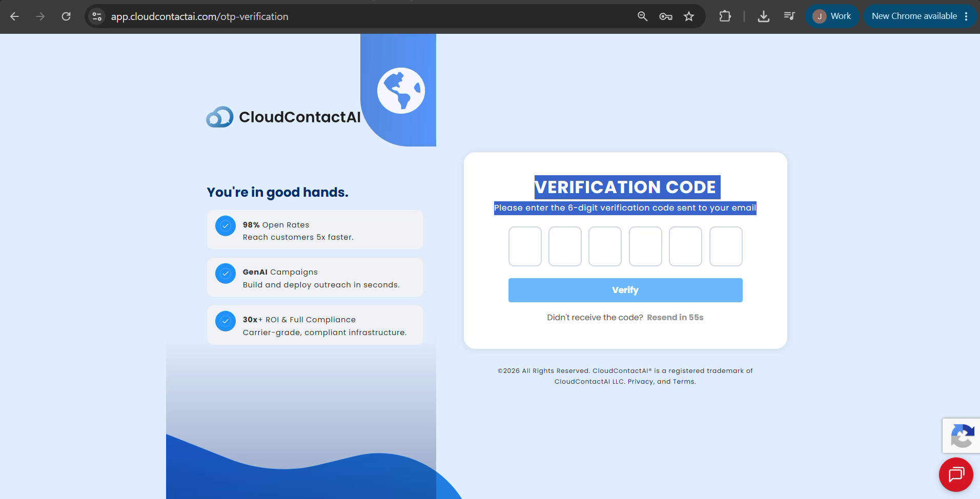Click 'Reach customers 5x faster.' text

(298, 237)
